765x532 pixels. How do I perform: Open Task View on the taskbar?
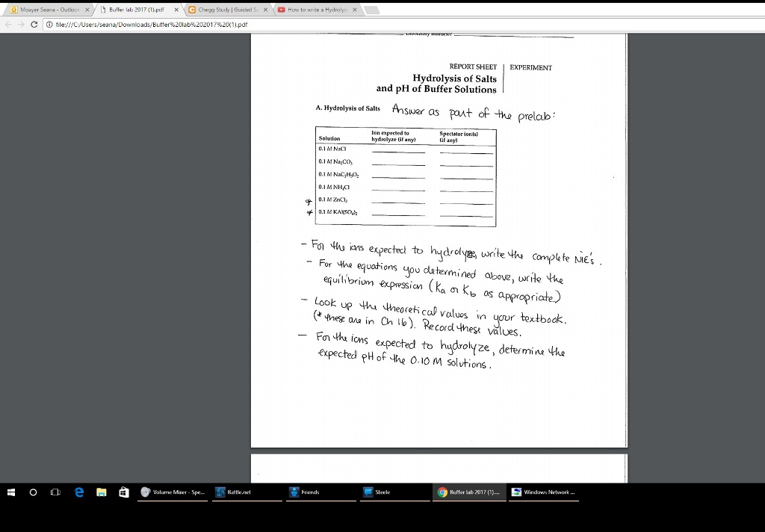[x=56, y=492]
